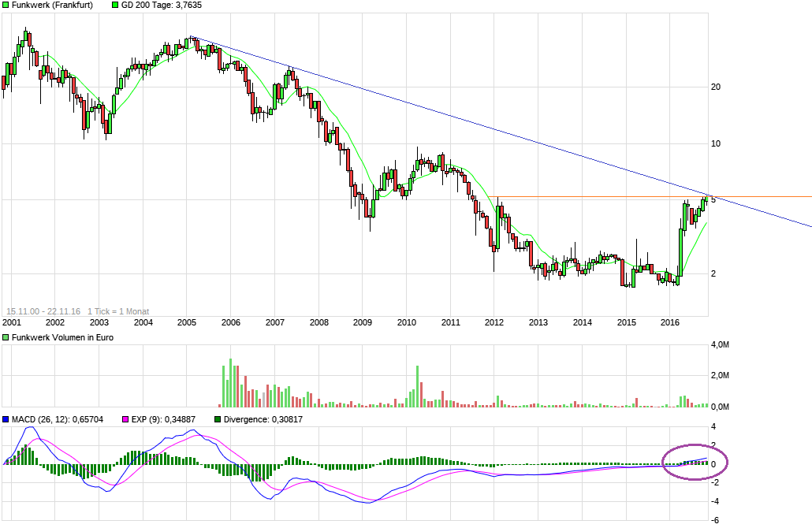
Task: Click inside the purple circled MACD crossover area
Action: (x=694, y=463)
